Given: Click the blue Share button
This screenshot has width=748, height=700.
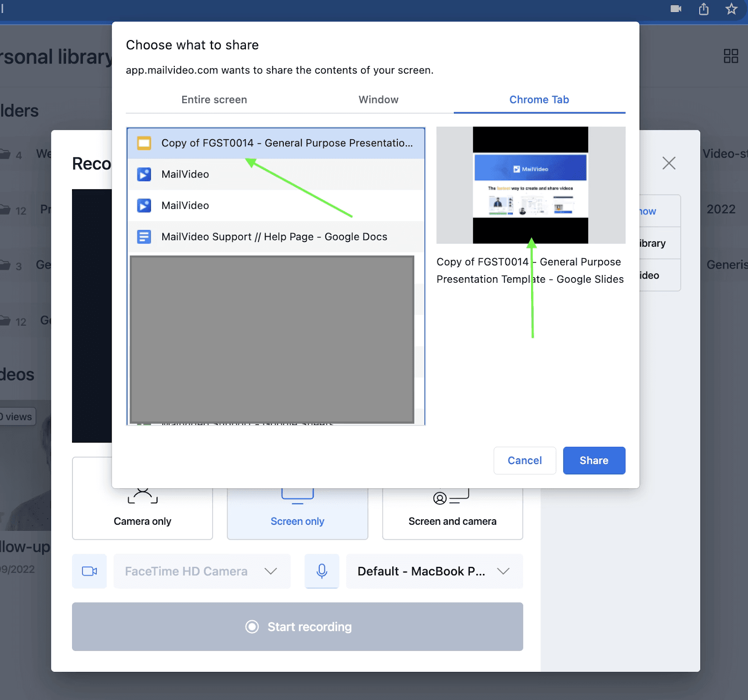Looking at the screenshot, I should coord(594,460).
